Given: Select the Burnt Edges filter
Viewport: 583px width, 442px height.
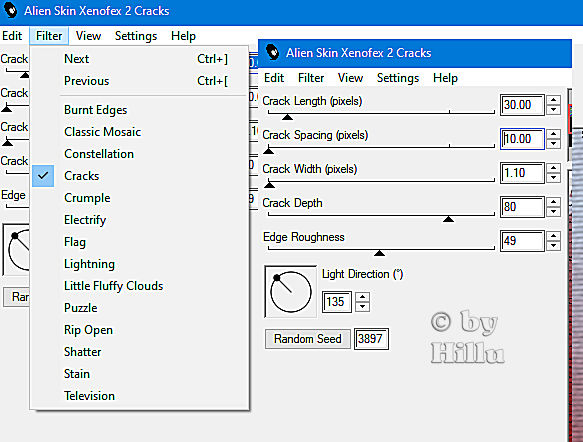Looking at the screenshot, I should point(140,110).
